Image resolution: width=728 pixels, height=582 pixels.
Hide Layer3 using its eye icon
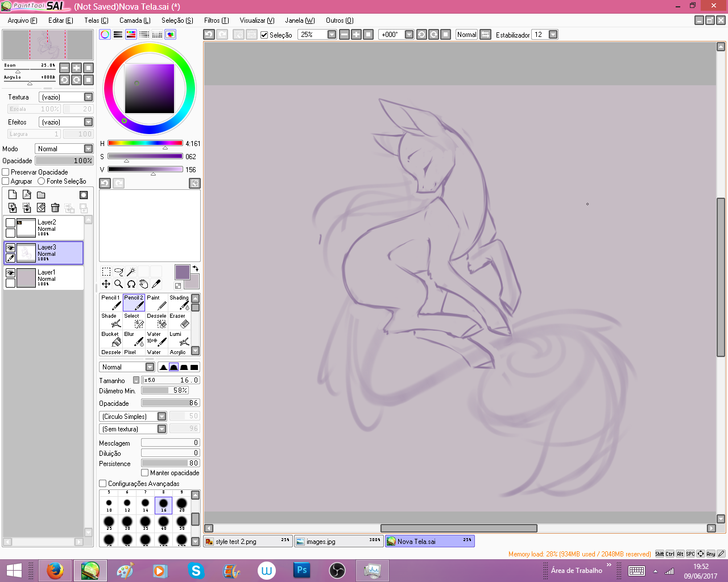coord(10,248)
